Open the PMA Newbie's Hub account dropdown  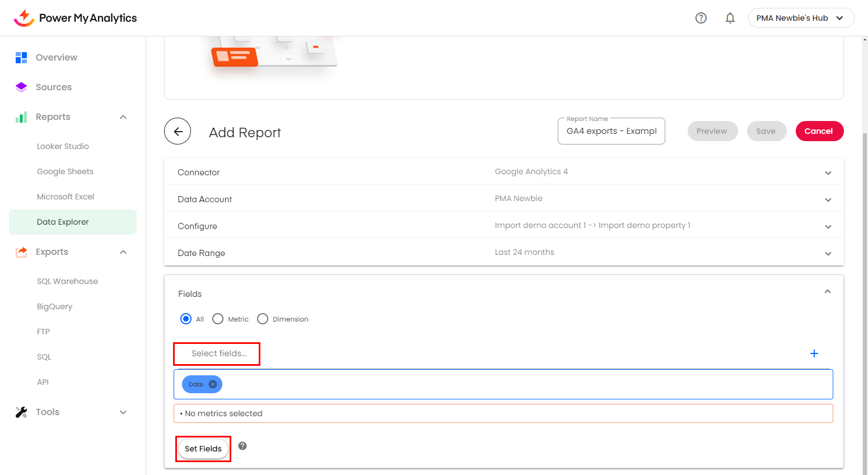[800, 18]
